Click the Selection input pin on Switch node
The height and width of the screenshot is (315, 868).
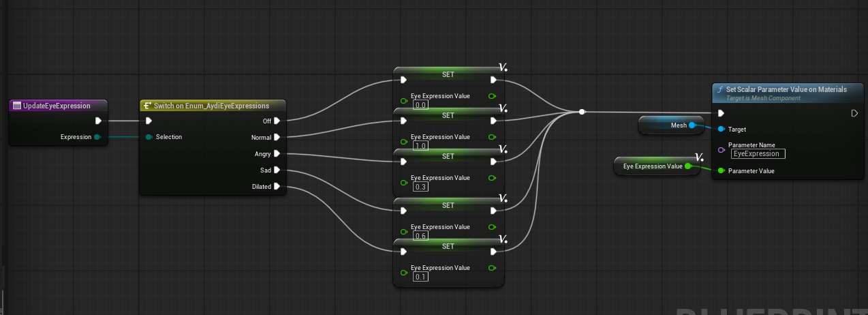pos(149,137)
